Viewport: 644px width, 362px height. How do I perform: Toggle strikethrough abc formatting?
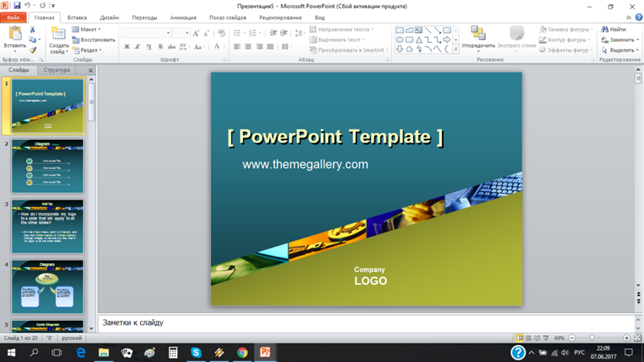[171, 47]
